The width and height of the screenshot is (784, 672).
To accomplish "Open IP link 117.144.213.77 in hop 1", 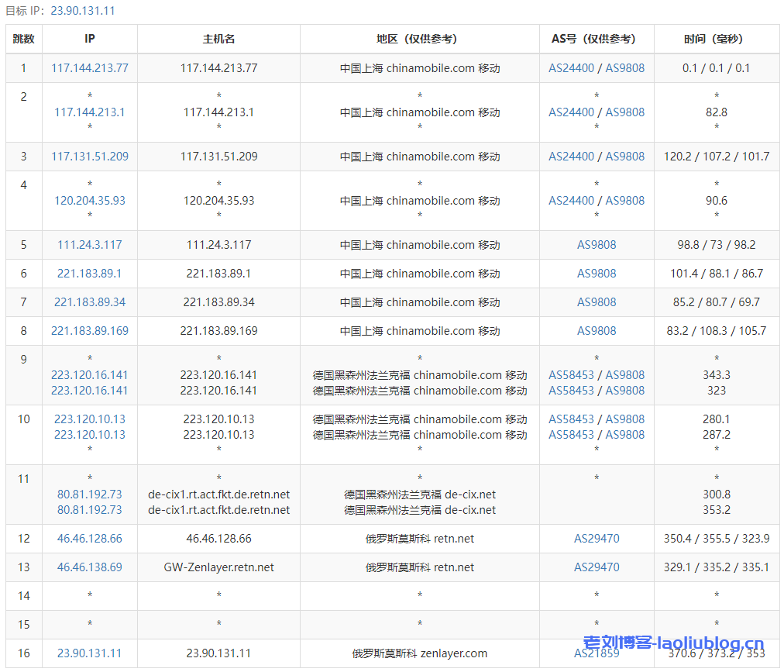I will pyautogui.click(x=90, y=68).
